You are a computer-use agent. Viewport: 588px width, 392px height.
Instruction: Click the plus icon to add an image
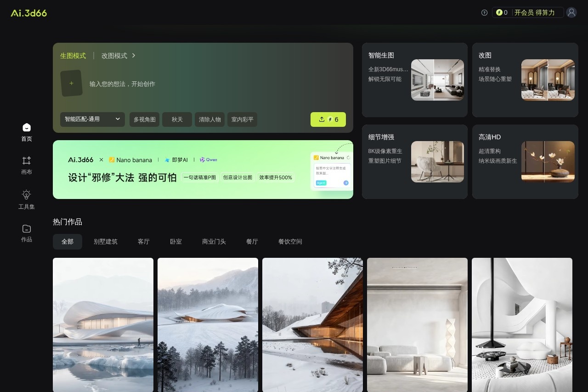(x=72, y=83)
